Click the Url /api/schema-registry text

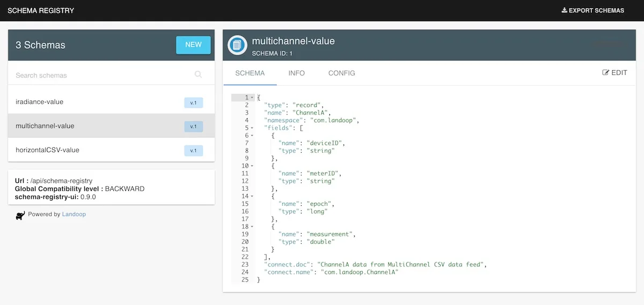point(54,181)
